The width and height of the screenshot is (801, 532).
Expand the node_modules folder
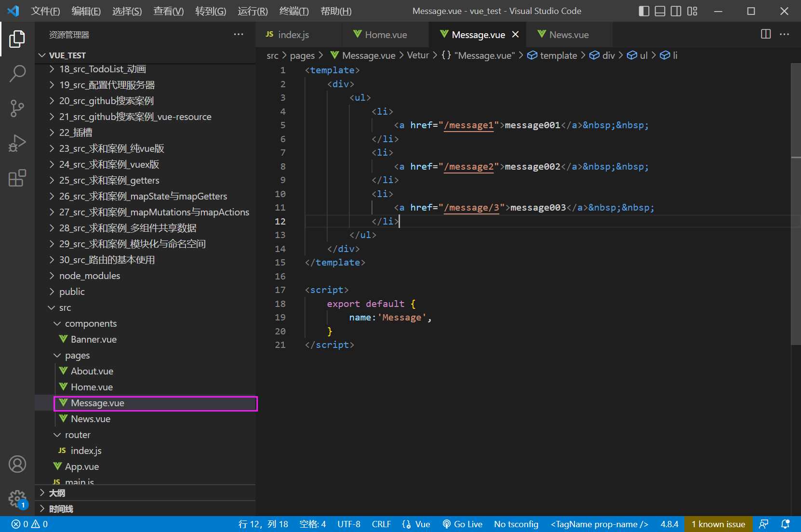(x=145, y=276)
